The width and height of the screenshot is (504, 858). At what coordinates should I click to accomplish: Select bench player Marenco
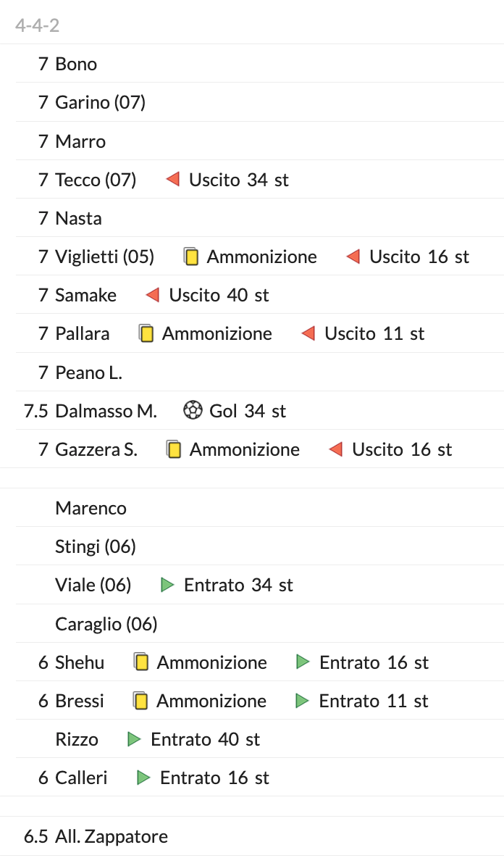coord(91,508)
